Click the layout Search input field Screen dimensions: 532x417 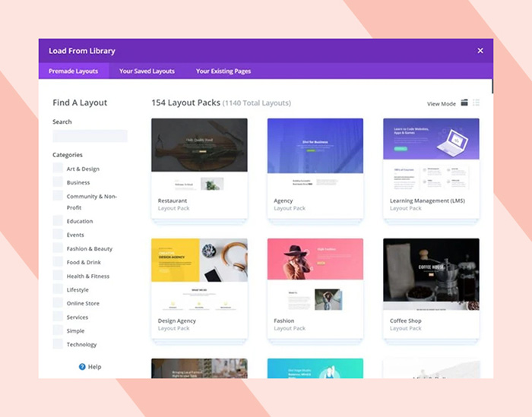pos(90,136)
